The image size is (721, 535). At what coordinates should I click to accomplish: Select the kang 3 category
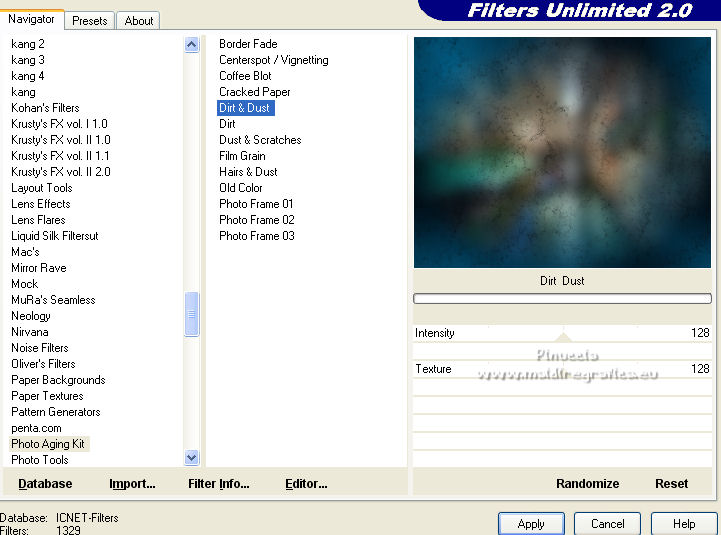28,60
